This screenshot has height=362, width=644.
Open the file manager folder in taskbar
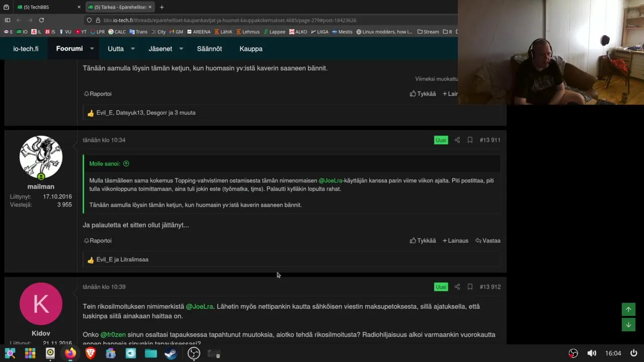pyautogui.click(x=151, y=353)
